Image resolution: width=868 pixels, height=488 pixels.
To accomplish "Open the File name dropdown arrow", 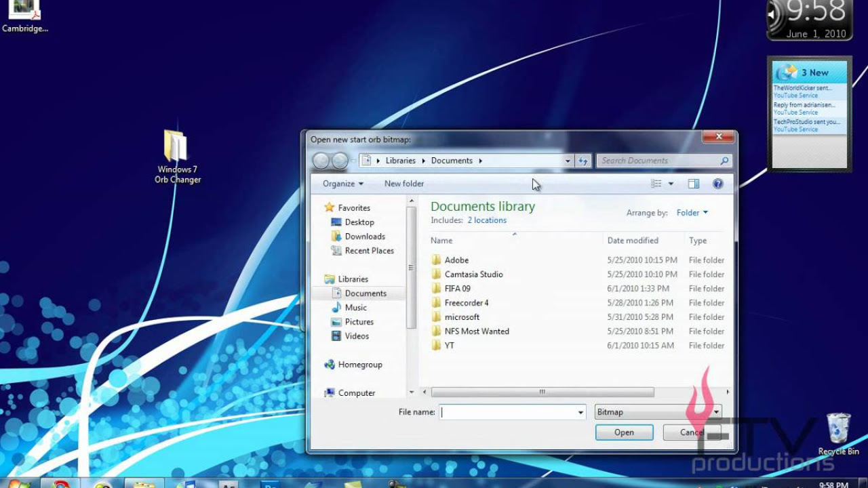I will 580,412.
